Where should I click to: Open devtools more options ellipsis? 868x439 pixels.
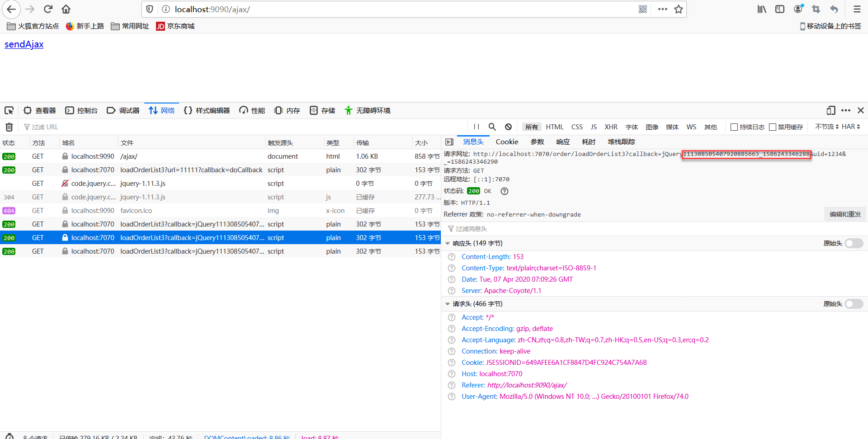846,110
